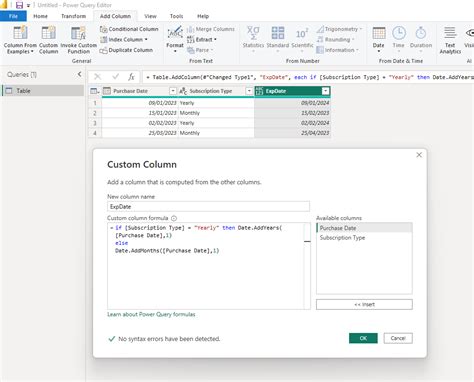Screen dimensions: 474x382
Task: Open the Parse dropdown
Action: pos(200,50)
